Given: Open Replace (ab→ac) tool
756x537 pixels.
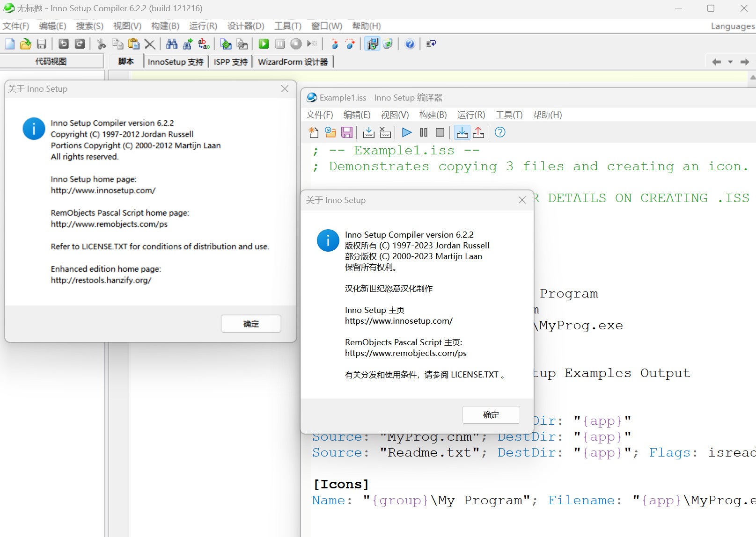Looking at the screenshot, I should click(x=204, y=44).
